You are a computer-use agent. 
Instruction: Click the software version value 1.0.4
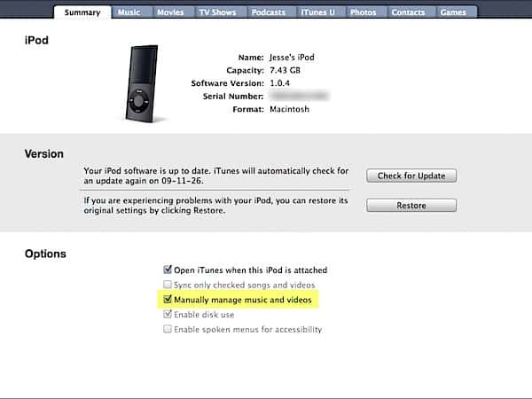pos(279,83)
